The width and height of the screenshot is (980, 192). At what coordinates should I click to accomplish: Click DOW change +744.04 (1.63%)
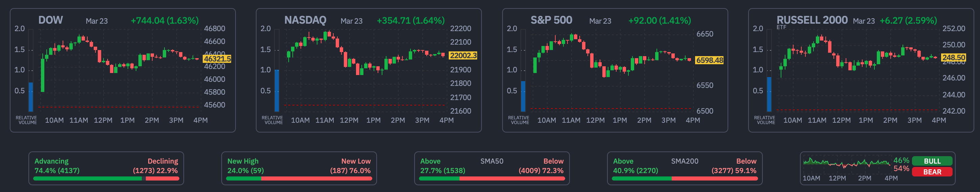point(165,21)
